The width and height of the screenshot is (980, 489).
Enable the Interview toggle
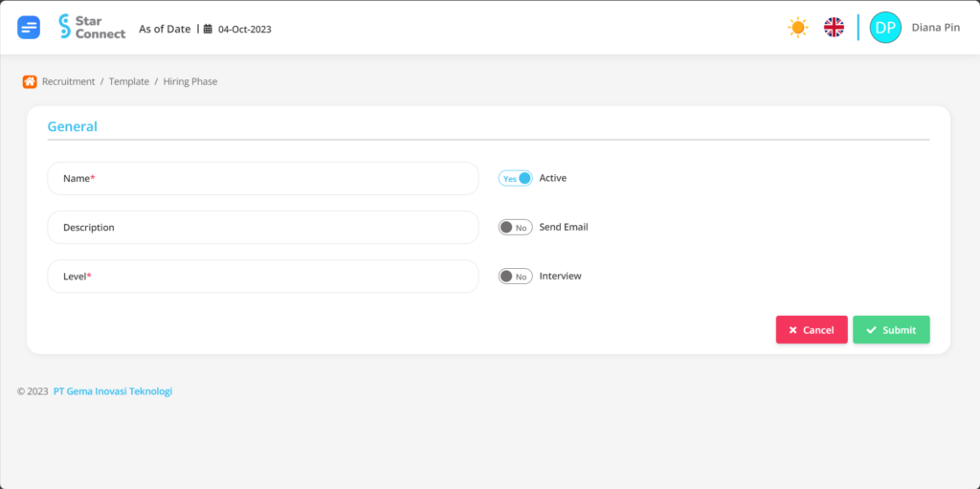(x=515, y=276)
